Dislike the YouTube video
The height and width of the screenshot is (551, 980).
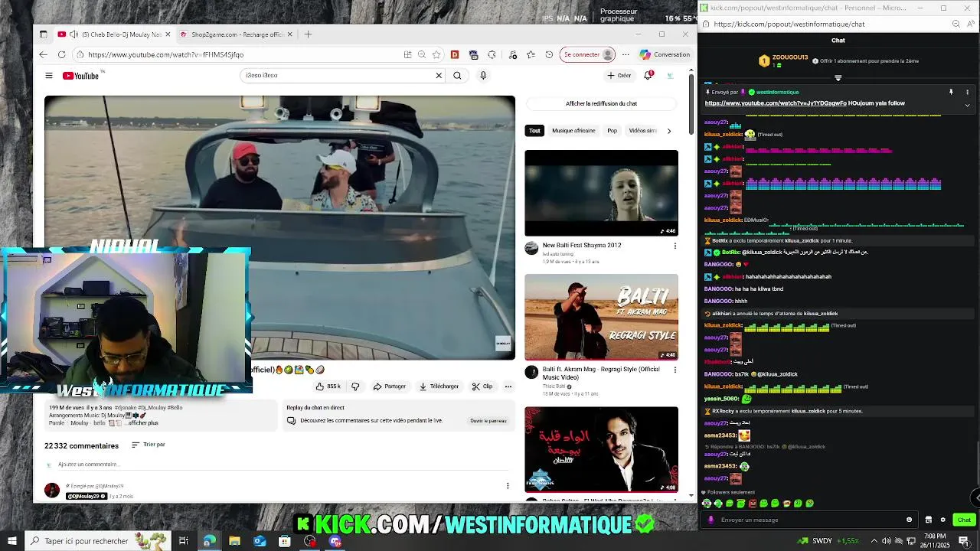[355, 386]
